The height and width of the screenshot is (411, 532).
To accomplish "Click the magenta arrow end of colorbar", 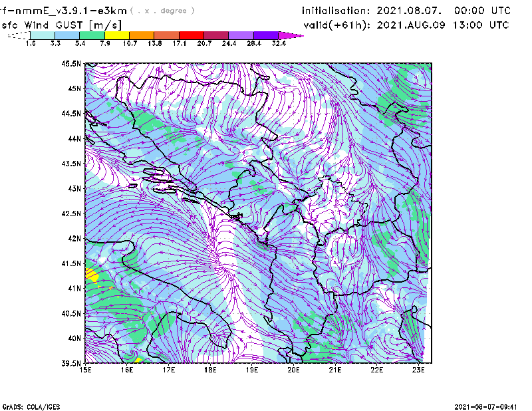I will click(x=291, y=35).
